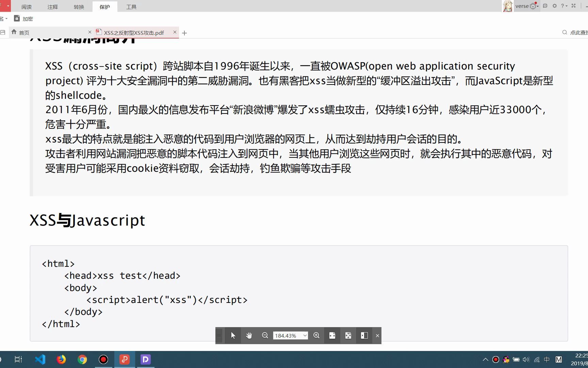Switch to the red PDF reader taskbar app
This screenshot has width=588, height=368.
[125, 359]
